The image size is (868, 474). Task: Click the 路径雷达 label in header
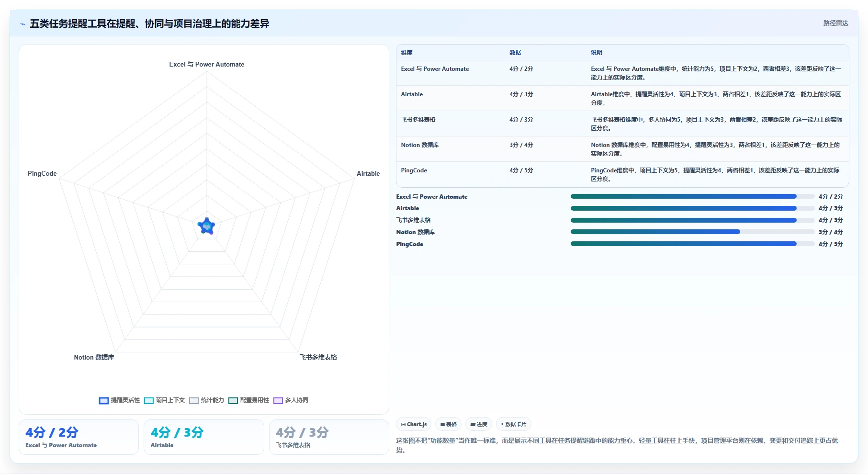[835, 23]
